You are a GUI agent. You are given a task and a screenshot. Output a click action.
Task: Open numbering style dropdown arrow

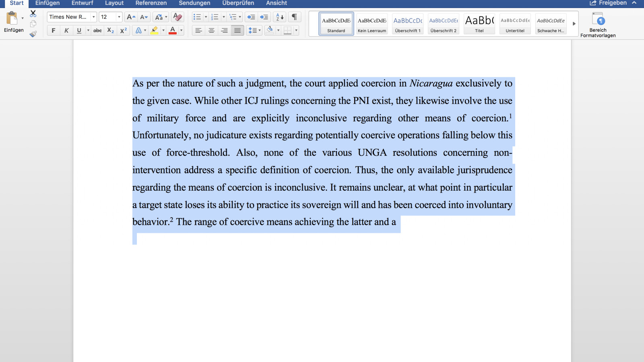(223, 17)
